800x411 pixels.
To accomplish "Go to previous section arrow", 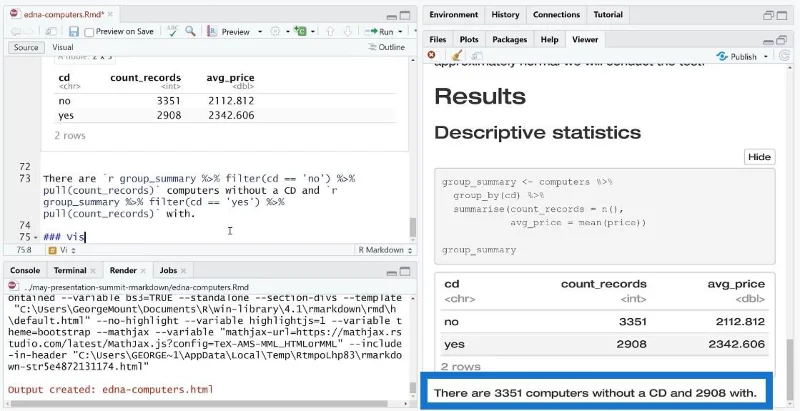I will pyautogui.click(x=330, y=32).
